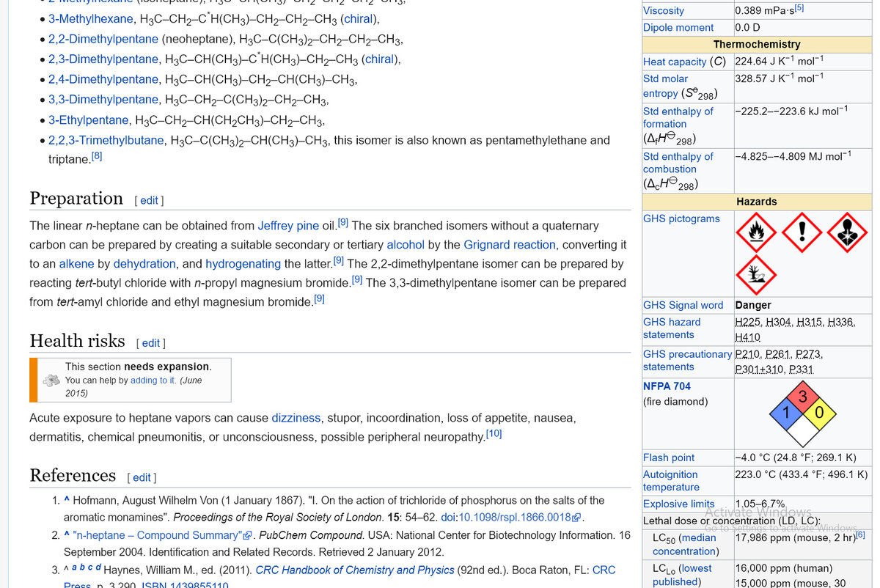880x588 pixels.
Task: Open the 2,3-Dimethylpentane link
Action: (x=103, y=59)
